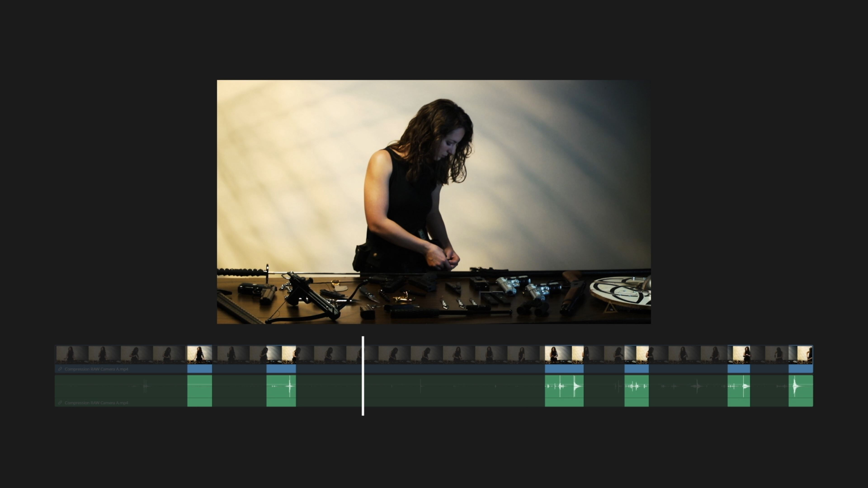Select the second bright green audio segment
The height and width of the screenshot is (488, 868).
[x=281, y=391]
